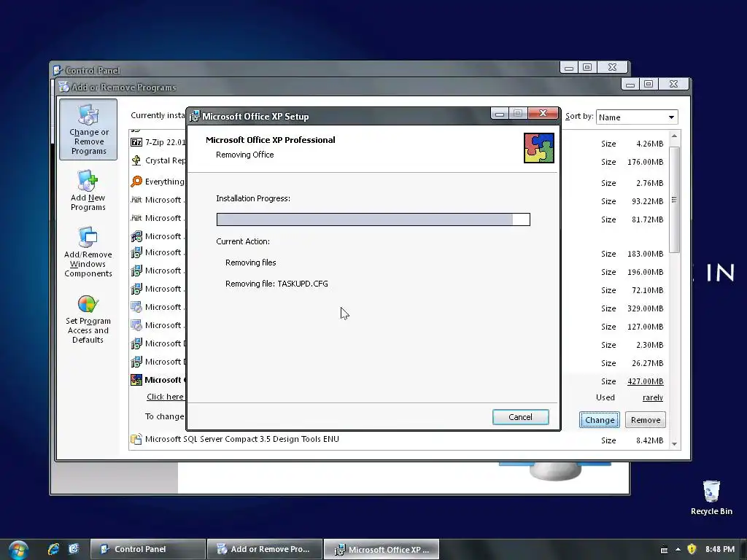Show hidden tray icons arrow

(x=678, y=550)
